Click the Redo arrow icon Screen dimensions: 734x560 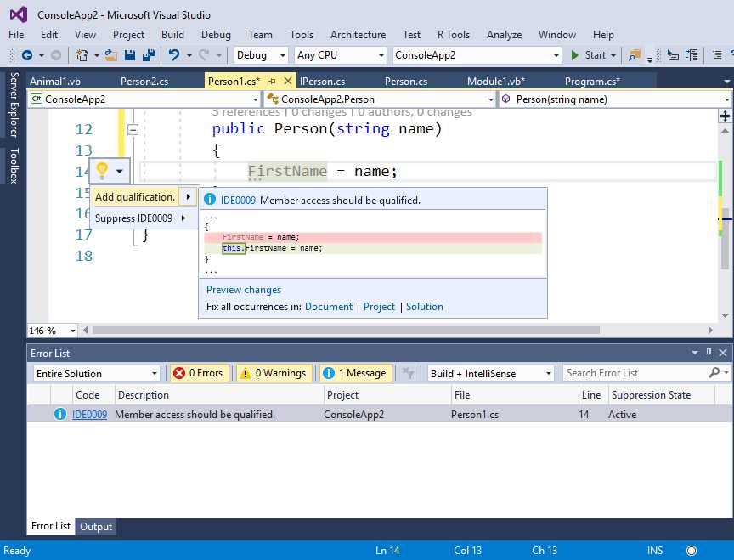204,55
